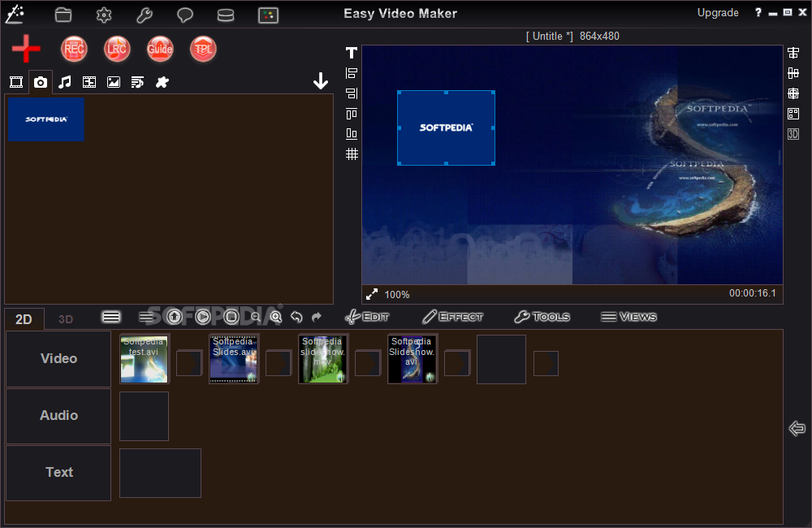Switch to the camera images media tab
The height and width of the screenshot is (528, 812).
click(x=41, y=82)
